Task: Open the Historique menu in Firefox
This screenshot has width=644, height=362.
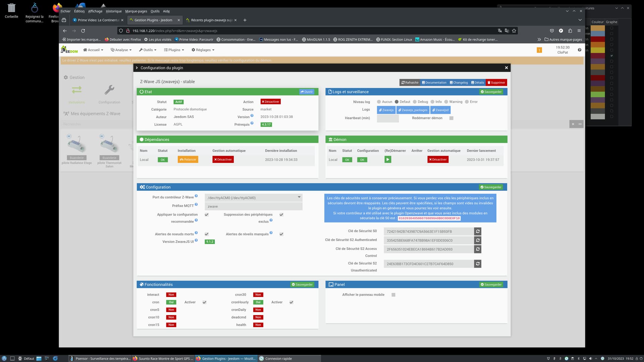Action: [x=114, y=11]
